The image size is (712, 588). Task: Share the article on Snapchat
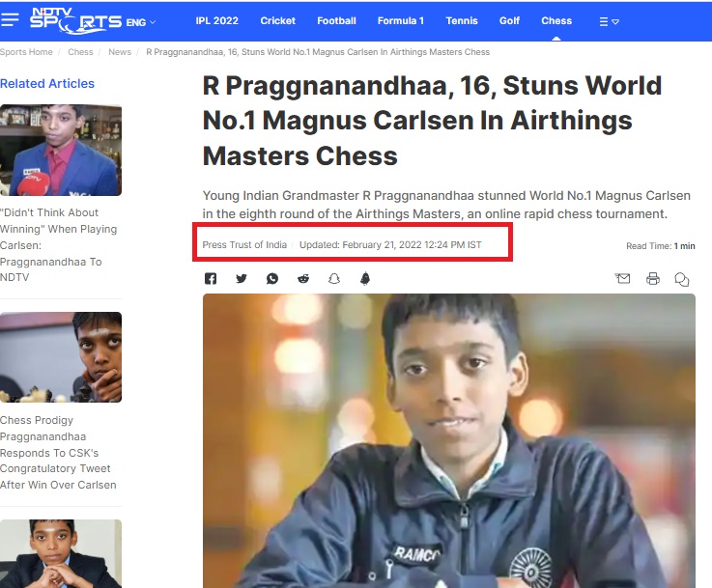[x=334, y=279]
